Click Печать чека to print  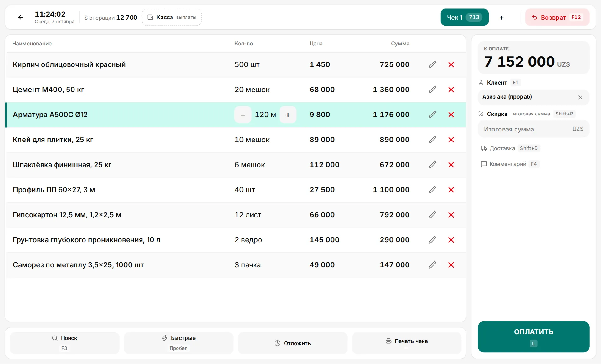[407, 343]
